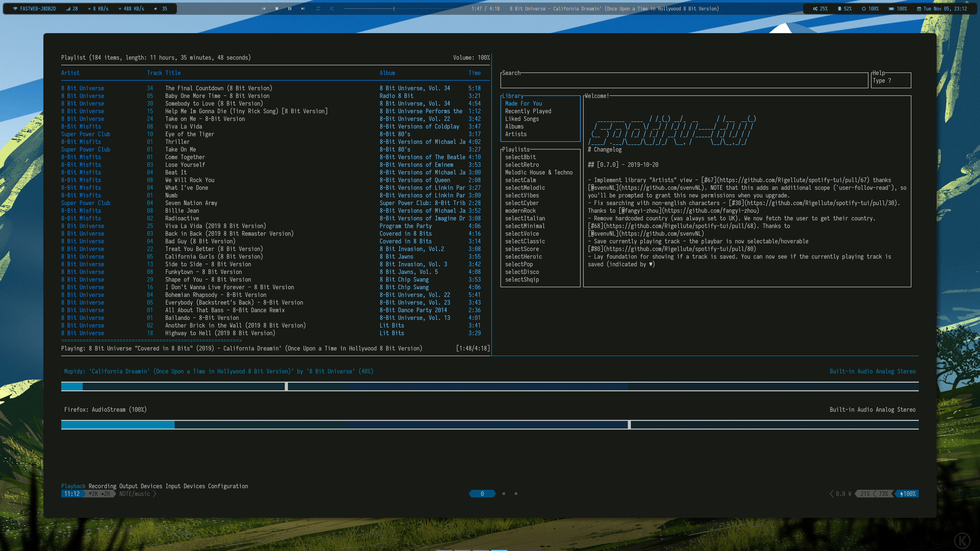This screenshot has width=980, height=551.
Task: Click the Wi-Fi icon beside FASTWEB-J8DB2D
Action: pos(15,9)
